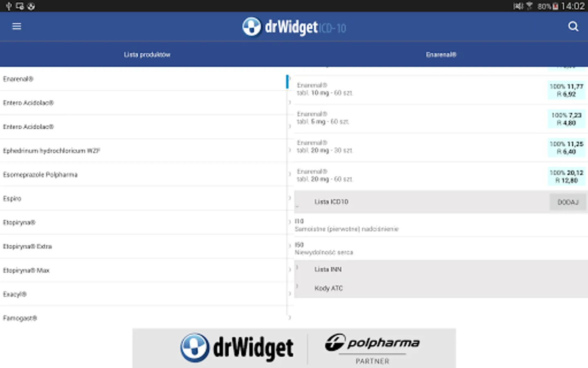The height and width of the screenshot is (368, 588).
Task: Open ICD code I10 nadciśnienie entry
Action: [441, 225]
